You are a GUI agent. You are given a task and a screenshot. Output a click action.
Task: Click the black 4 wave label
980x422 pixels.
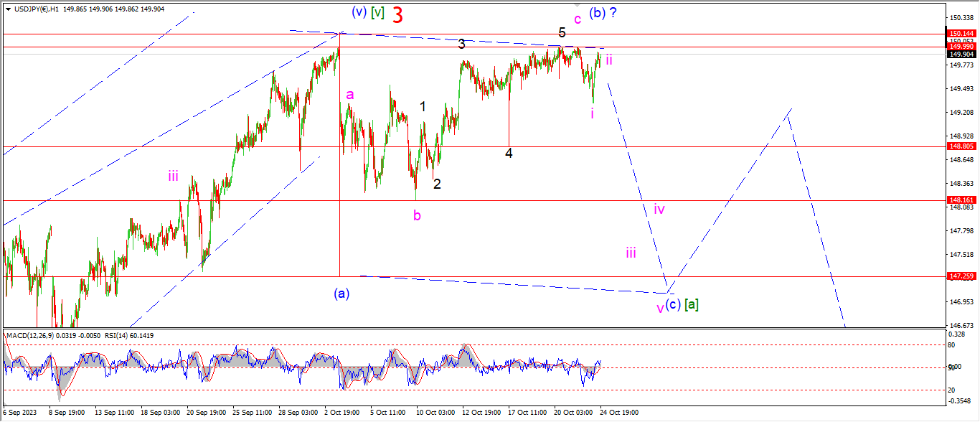point(509,153)
